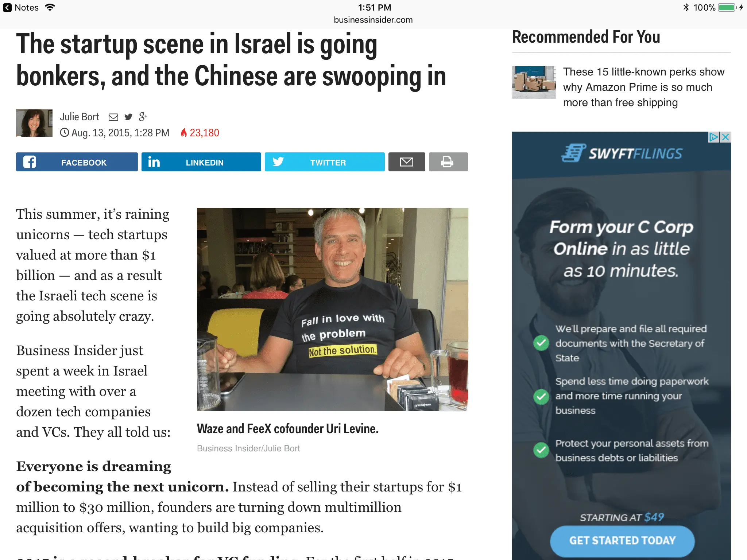Viewport: 747px width, 560px height.
Task: Tap the businessinsider.com address bar
Action: tap(373, 20)
